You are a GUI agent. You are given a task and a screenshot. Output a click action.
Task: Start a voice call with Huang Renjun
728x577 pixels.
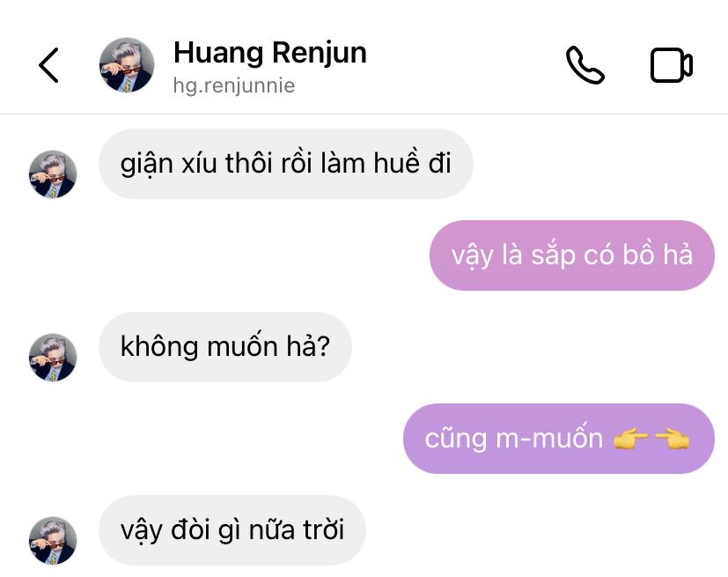point(585,65)
